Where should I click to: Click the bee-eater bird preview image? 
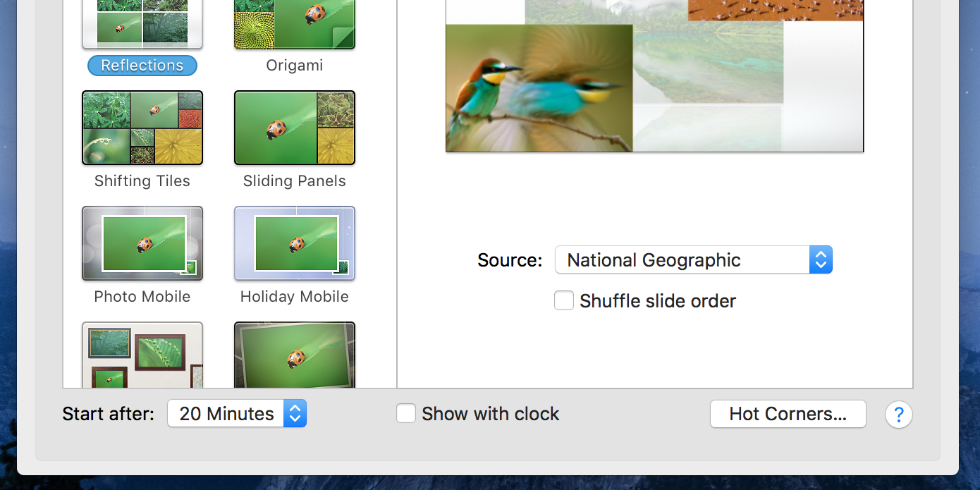(x=539, y=88)
